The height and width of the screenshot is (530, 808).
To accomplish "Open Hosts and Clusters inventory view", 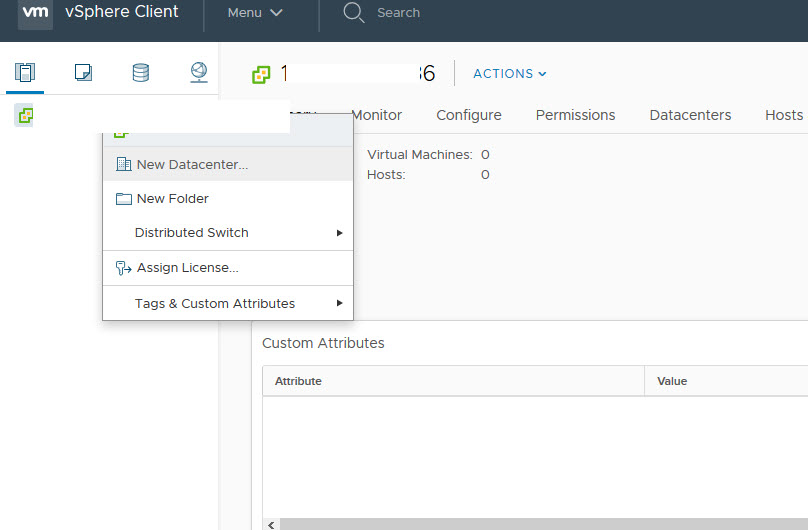I will pos(25,72).
